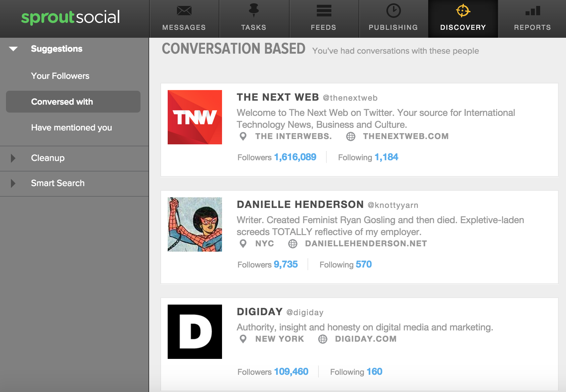Viewport: 566px width, 392px height.
Task: Click follower count 1,616,089
Action: pos(295,157)
